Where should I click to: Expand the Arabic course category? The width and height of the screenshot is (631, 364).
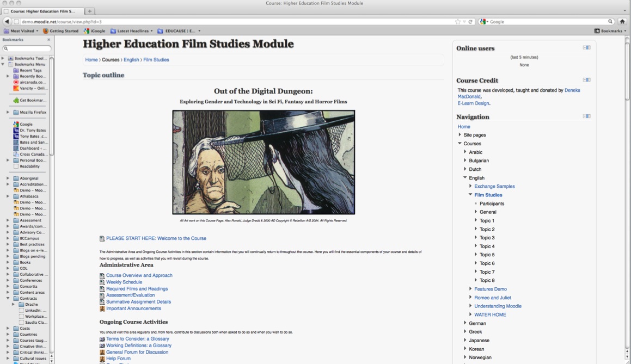click(x=465, y=152)
